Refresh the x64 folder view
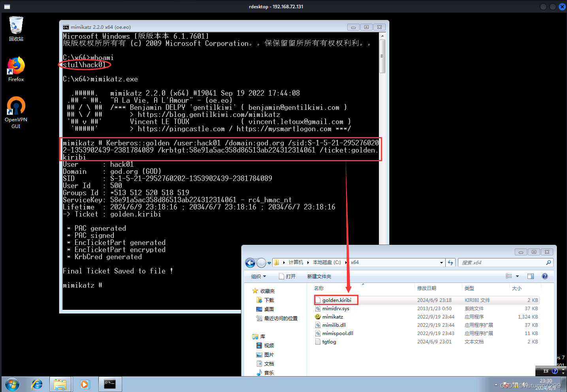 point(450,263)
